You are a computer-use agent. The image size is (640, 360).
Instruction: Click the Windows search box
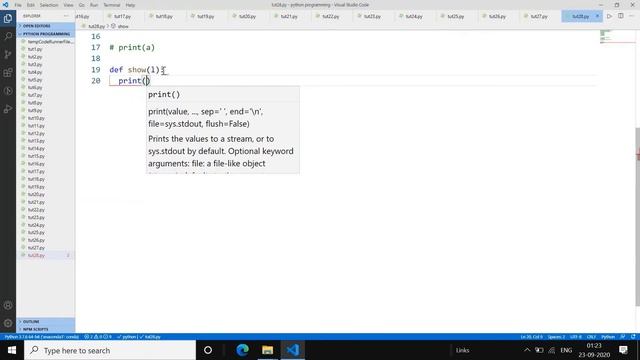[x=110, y=350]
